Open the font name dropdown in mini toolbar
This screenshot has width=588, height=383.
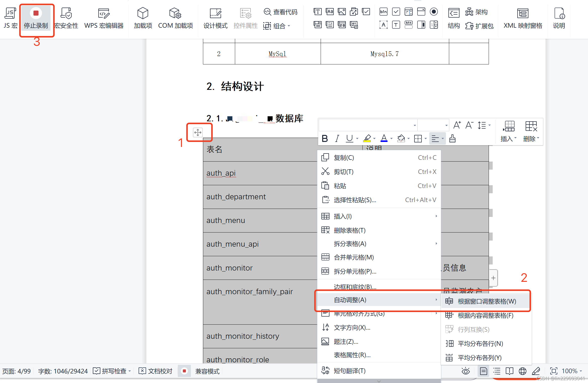(x=414, y=125)
